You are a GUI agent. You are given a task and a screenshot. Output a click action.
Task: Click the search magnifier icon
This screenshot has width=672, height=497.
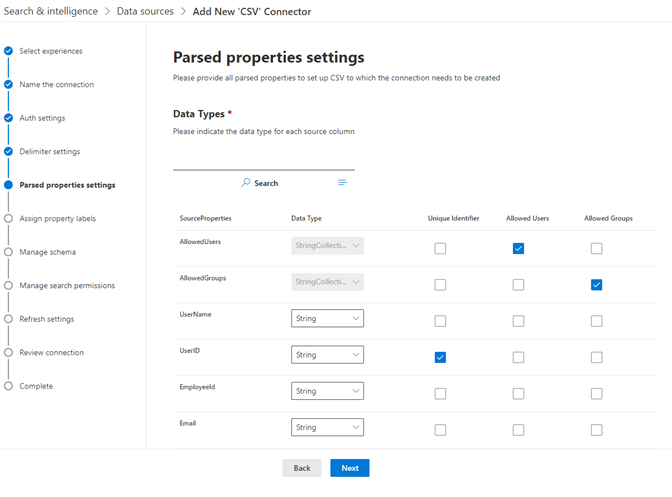(x=246, y=183)
